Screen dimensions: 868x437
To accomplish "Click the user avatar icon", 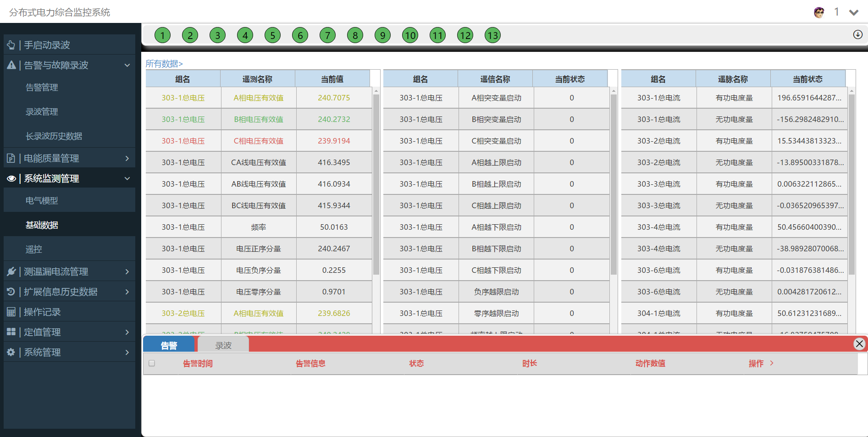I will [x=819, y=12].
